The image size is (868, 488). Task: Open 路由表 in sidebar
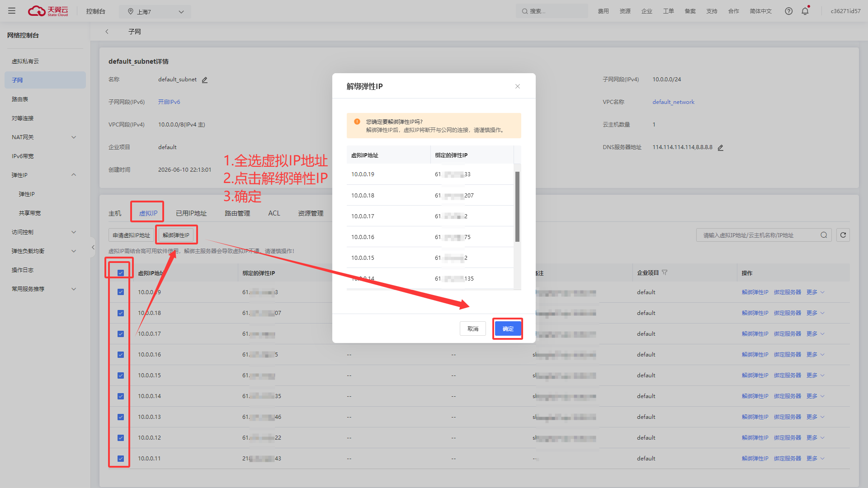[20, 99]
